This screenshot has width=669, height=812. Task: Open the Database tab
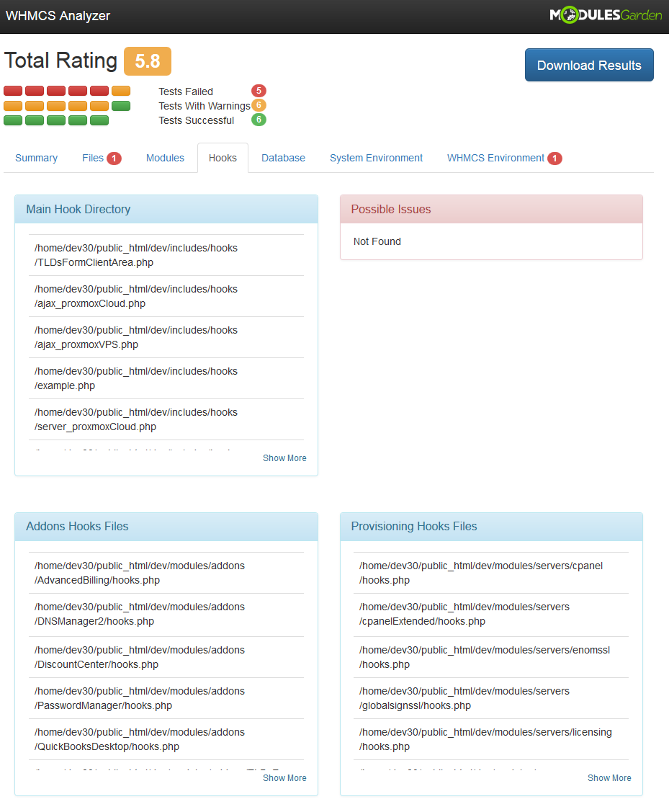pos(283,158)
